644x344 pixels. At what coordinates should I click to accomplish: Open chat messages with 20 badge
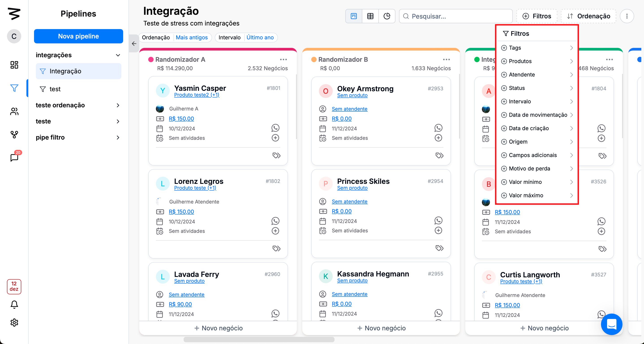click(x=14, y=157)
